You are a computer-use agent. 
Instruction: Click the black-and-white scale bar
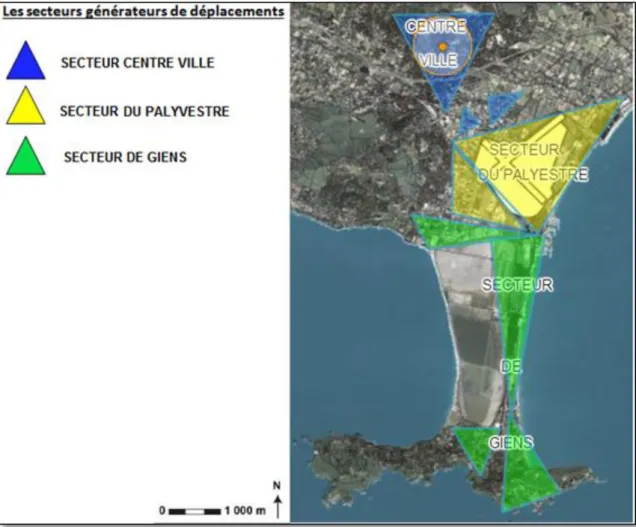pos(195,512)
